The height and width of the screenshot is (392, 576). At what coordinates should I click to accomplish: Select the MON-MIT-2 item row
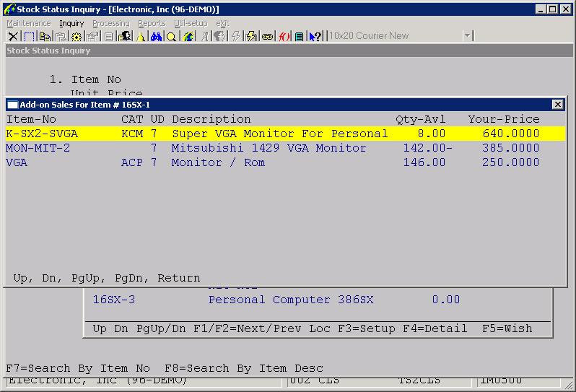click(x=285, y=148)
